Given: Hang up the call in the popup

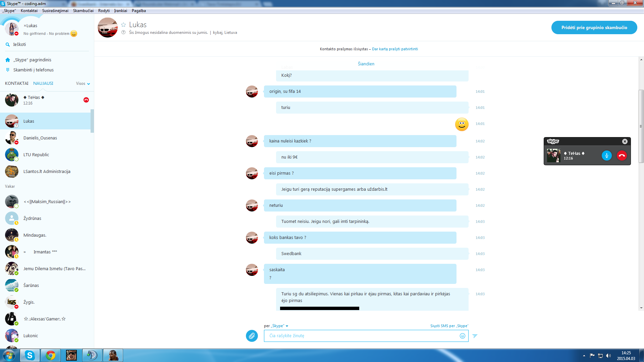Looking at the screenshot, I should coord(622,156).
